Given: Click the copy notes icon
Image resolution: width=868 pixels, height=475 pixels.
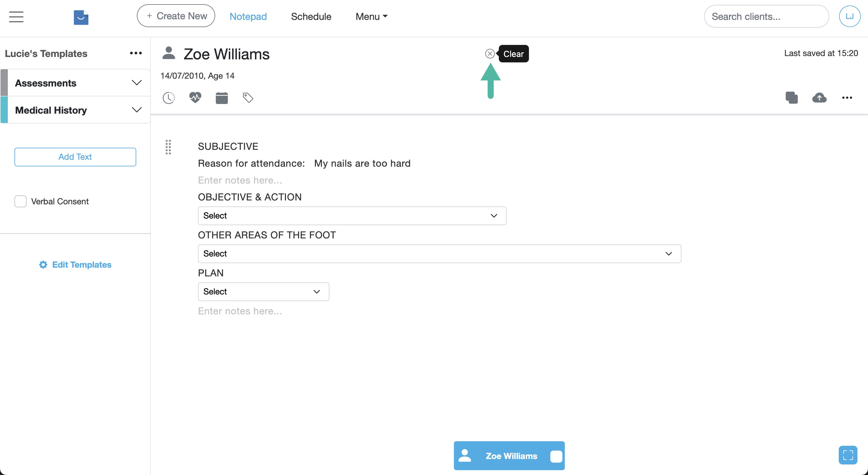Looking at the screenshot, I should point(791,98).
